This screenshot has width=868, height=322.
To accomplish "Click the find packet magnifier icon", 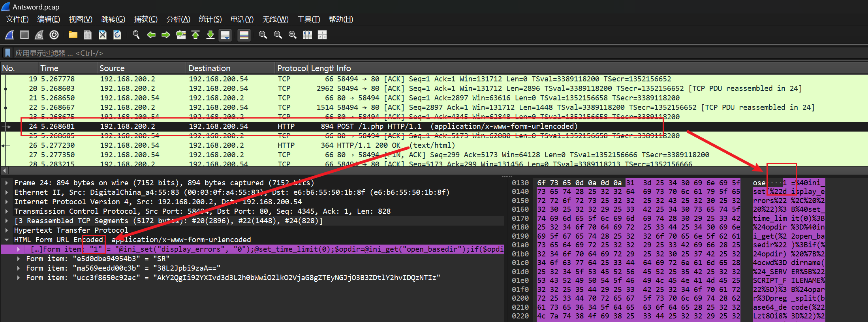I will (136, 35).
